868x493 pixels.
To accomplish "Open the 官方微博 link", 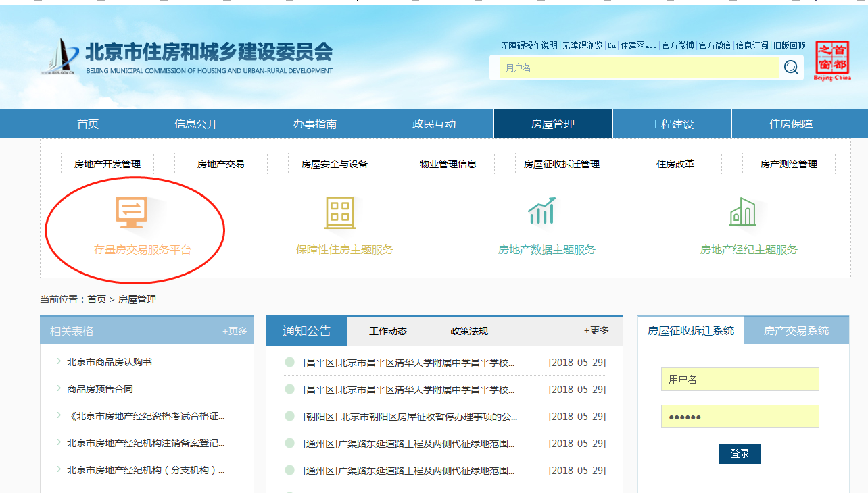I will point(677,45).
